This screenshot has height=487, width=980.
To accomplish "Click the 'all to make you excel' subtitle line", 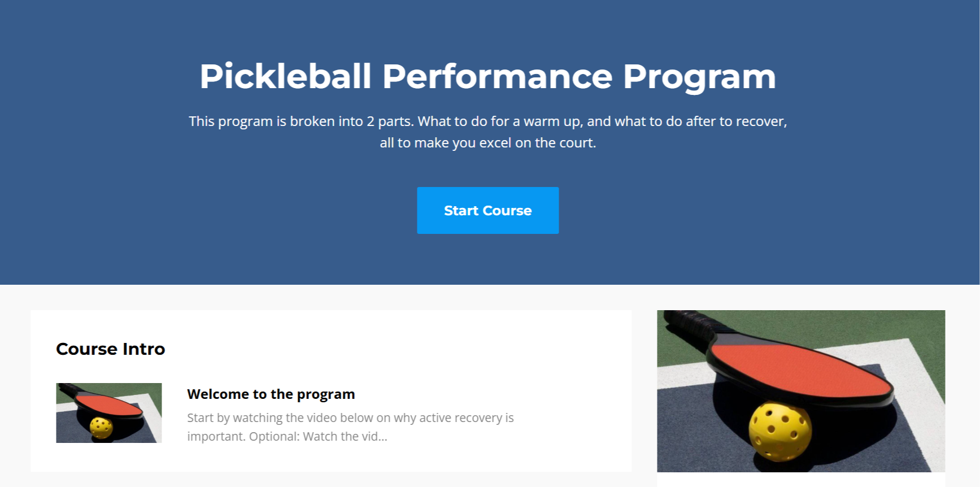I will 487,143.
